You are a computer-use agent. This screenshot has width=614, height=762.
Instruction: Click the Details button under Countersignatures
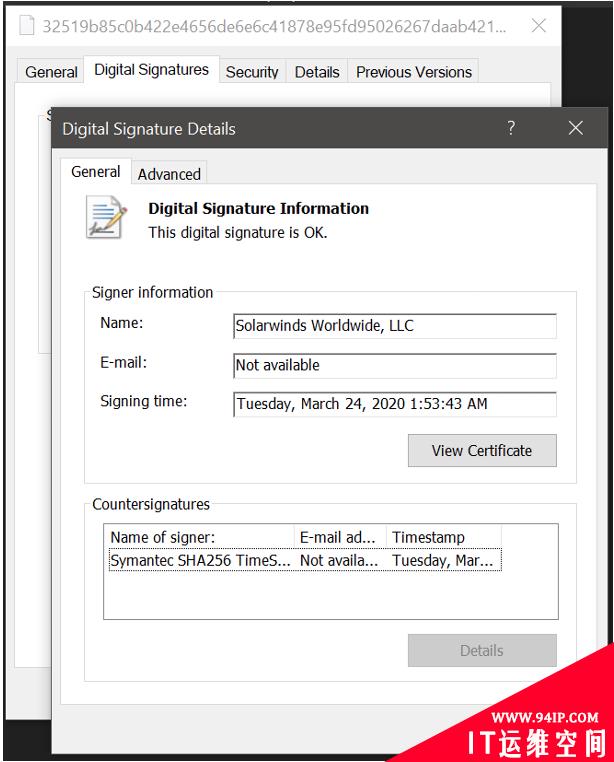coord(482,650)
